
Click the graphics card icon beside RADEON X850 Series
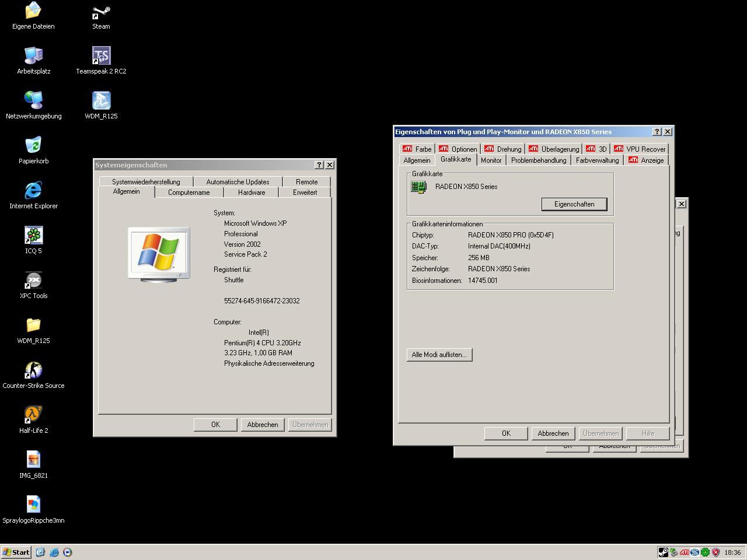click(x=418, y=187)
